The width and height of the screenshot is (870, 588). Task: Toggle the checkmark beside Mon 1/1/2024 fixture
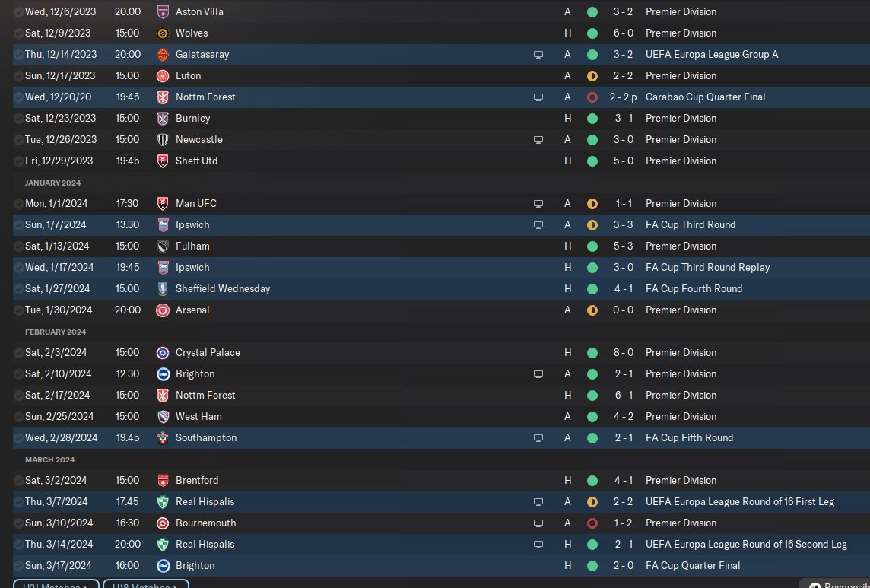point(18,204)
